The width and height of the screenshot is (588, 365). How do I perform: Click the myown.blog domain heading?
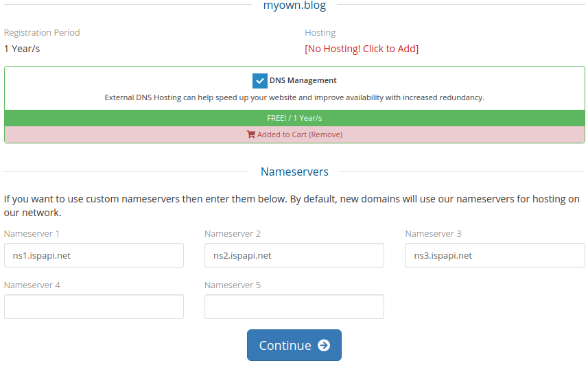pyautogui.click(x=294, y=6)
